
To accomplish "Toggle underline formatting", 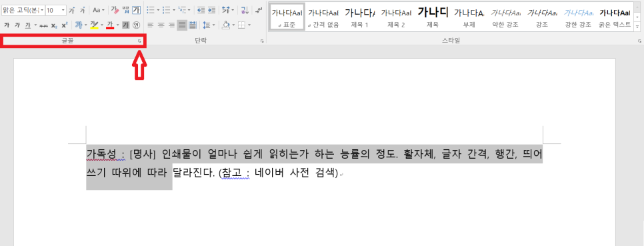I will pyautogui.click(x=28, y=25).
